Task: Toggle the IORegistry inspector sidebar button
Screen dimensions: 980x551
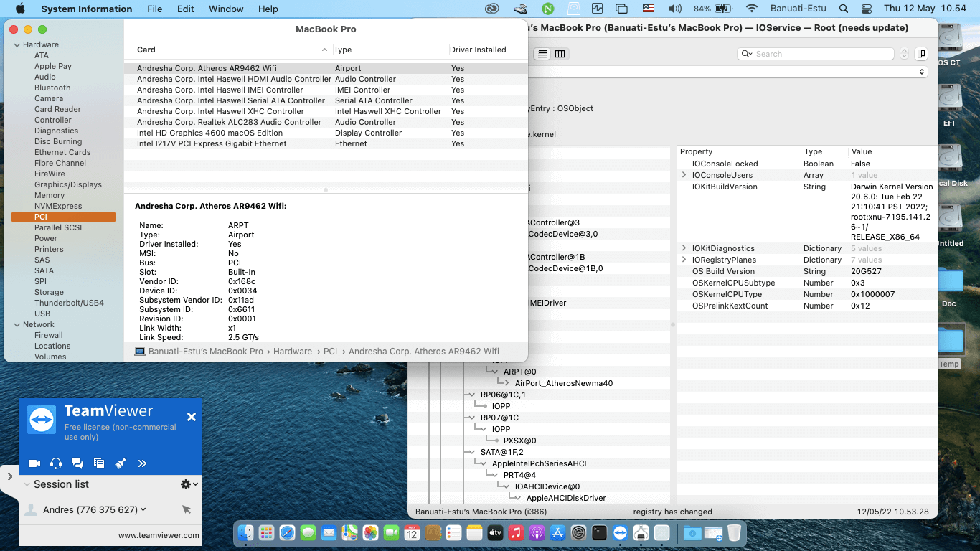Action: pyautogui.click(x=922, y=54)
